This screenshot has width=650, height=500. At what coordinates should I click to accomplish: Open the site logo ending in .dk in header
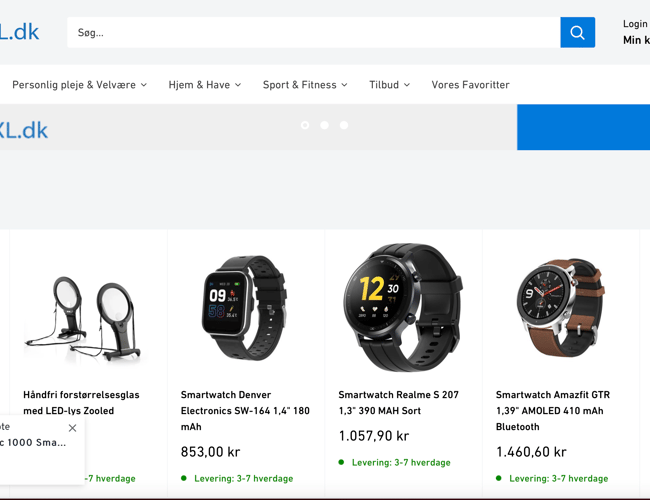click(19, 32)
